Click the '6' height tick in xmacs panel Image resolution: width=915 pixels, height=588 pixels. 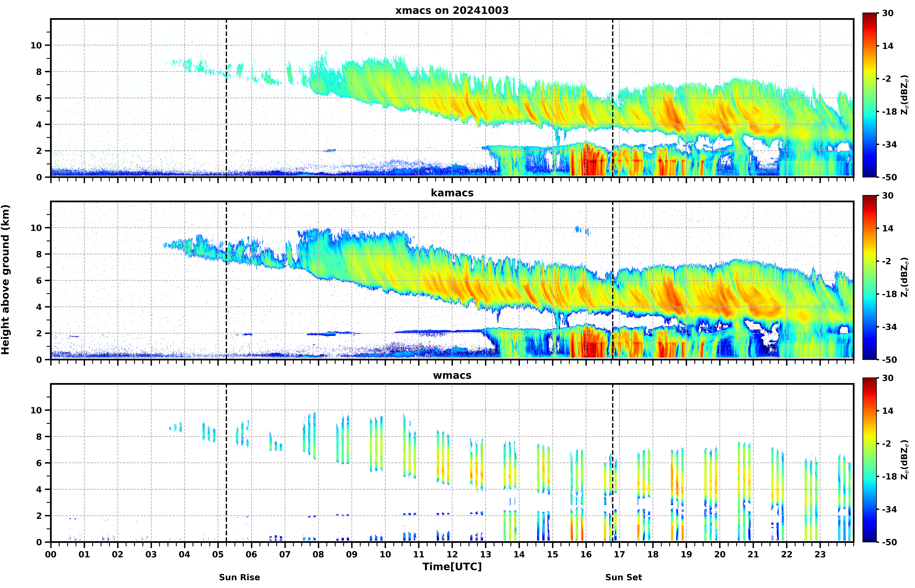(39, 98)
